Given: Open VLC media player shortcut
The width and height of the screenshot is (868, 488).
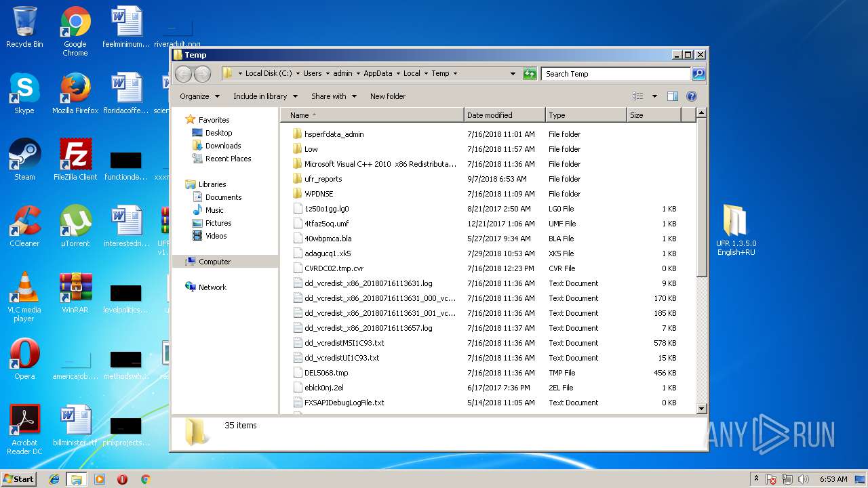Looking at the screenshot, I should coord(24,297).
